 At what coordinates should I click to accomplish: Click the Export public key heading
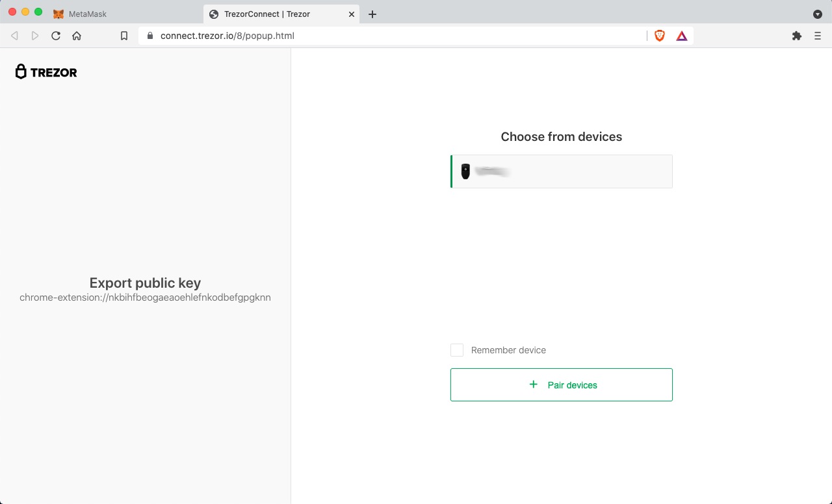(x=145, y=283)
